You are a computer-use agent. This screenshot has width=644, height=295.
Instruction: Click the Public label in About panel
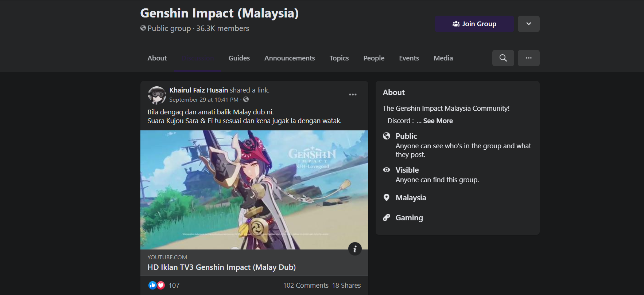[406, 136]
